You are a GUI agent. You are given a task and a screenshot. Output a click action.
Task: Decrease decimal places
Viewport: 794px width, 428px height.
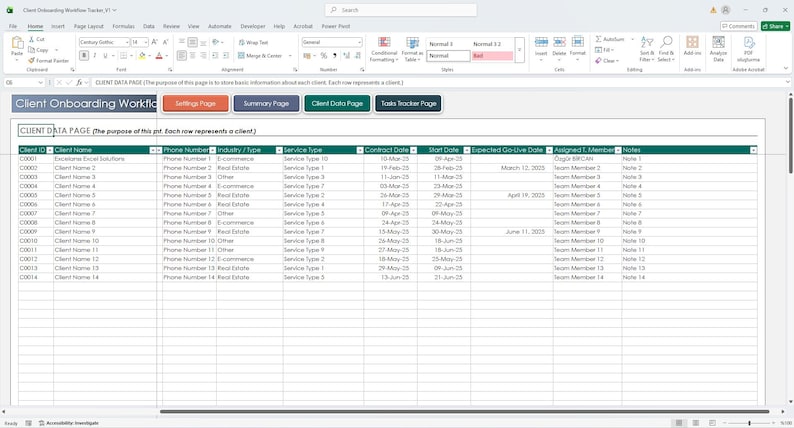click(x=358, y=56)
